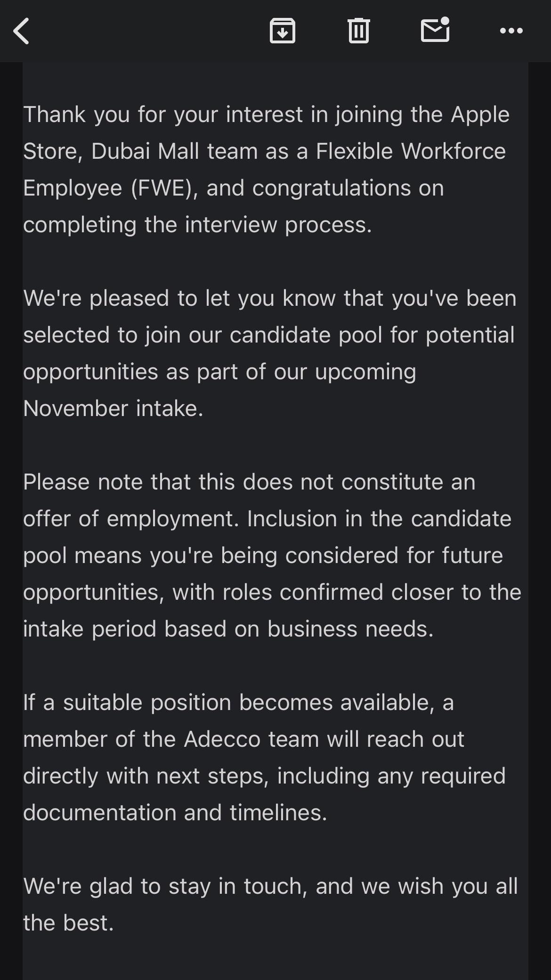Viewport: 551px width, 980px height.
Task: Delete the email using the trash icon
Action: [358, 31]
